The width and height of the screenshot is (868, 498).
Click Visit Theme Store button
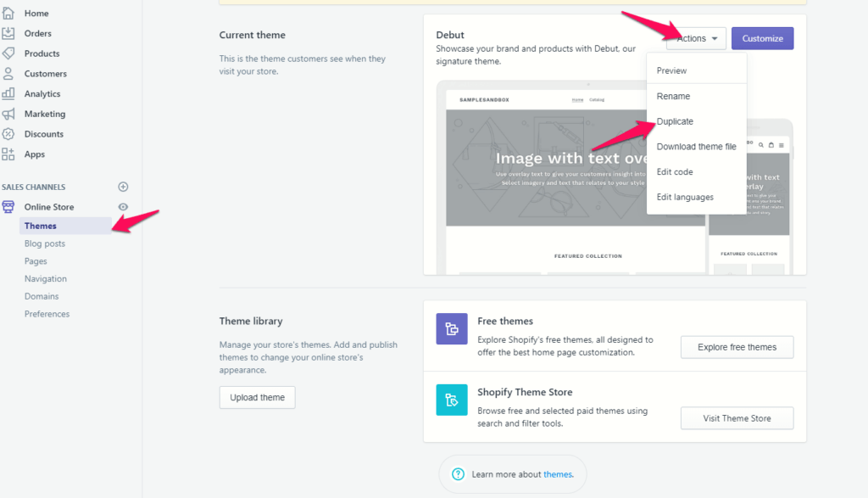pos(737,418)
